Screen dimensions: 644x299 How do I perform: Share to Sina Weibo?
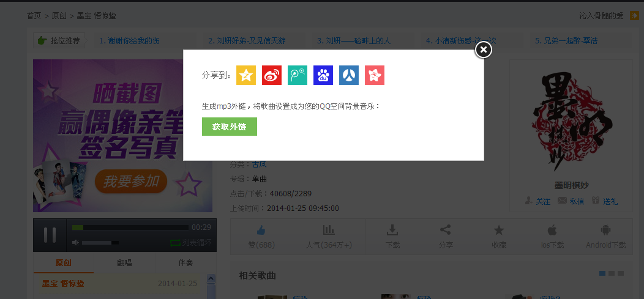click(x=272, y=75)
